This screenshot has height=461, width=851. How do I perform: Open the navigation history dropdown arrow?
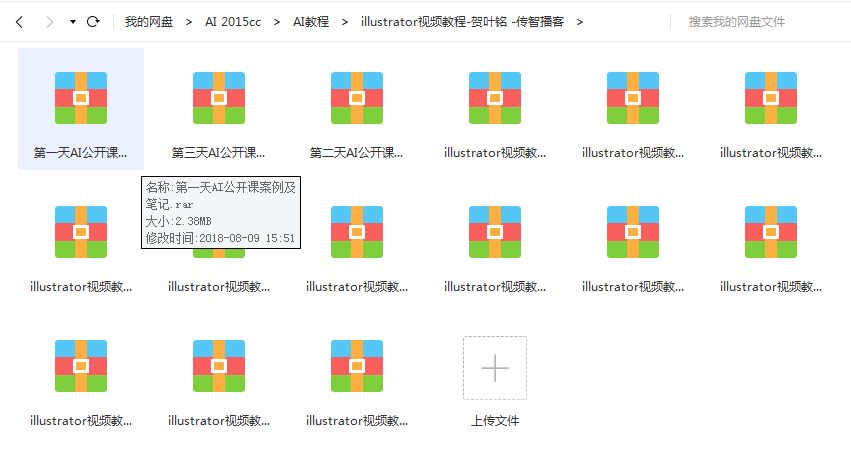click(x=72, y=22)
